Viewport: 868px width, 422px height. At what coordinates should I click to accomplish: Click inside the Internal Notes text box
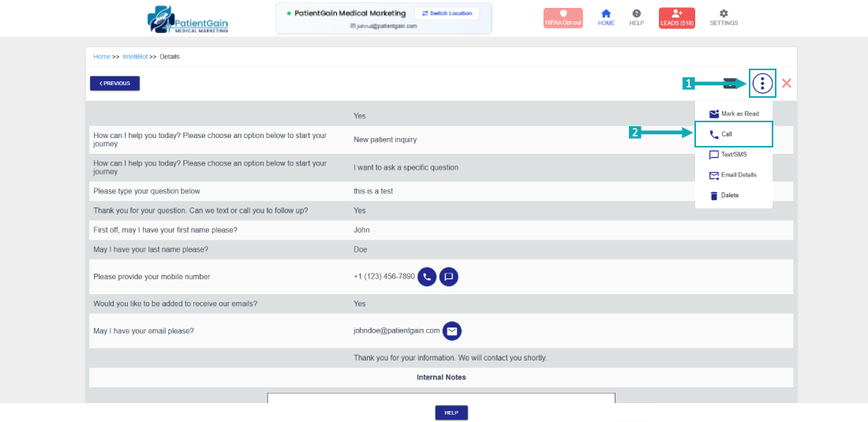click(441, 398)
